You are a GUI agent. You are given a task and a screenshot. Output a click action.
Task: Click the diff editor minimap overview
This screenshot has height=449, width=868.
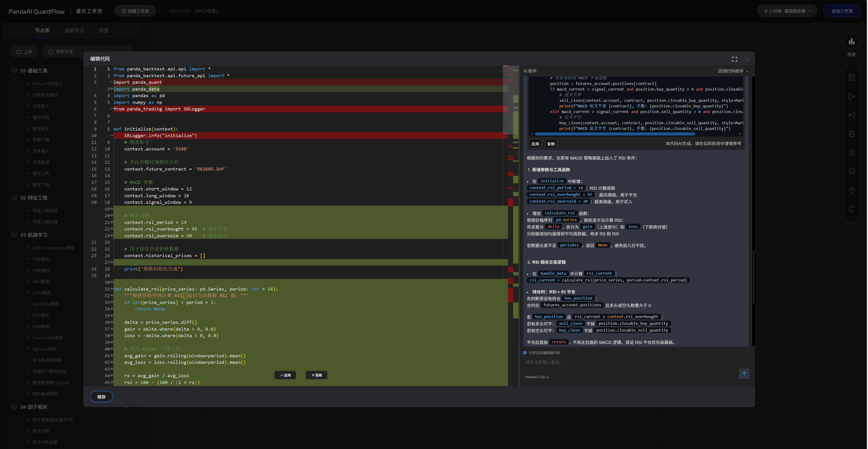[x=513, y=226]
